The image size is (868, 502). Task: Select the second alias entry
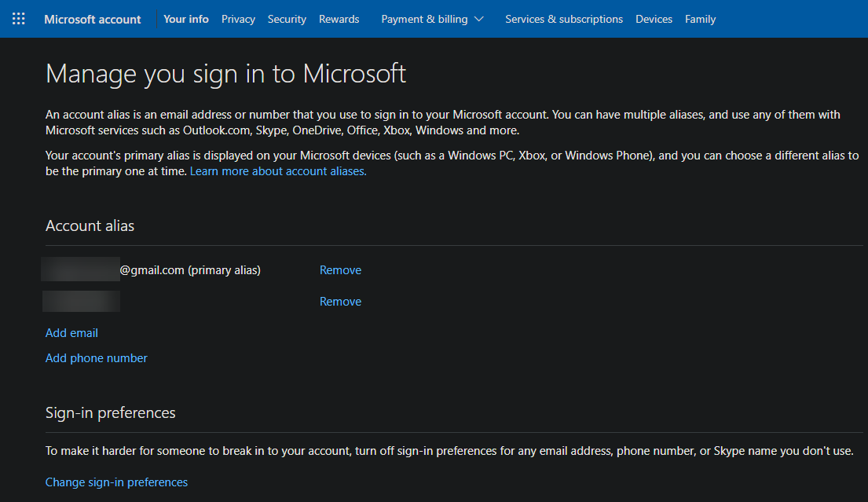tap(81, 301)
